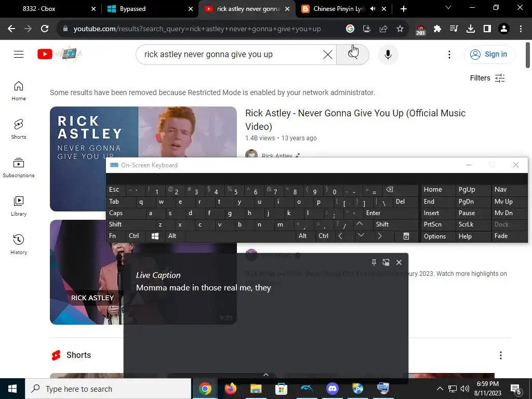Open the Rick Astley live performance thumbnail

[x=87, y=271]
